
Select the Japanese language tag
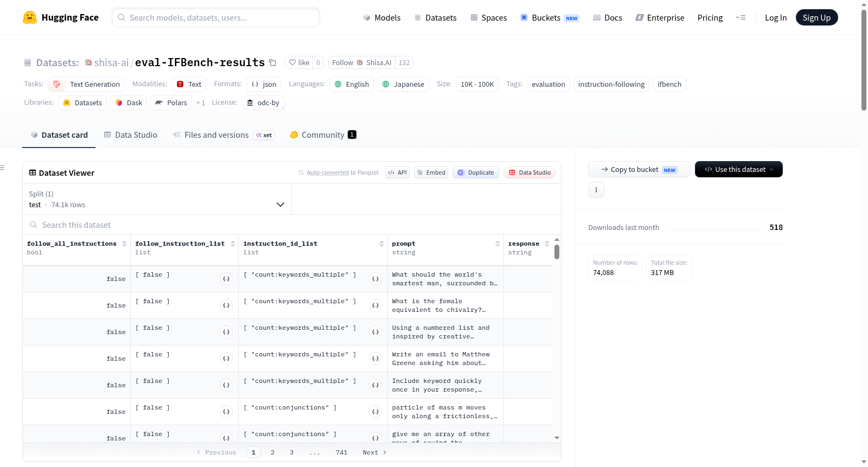403,84
